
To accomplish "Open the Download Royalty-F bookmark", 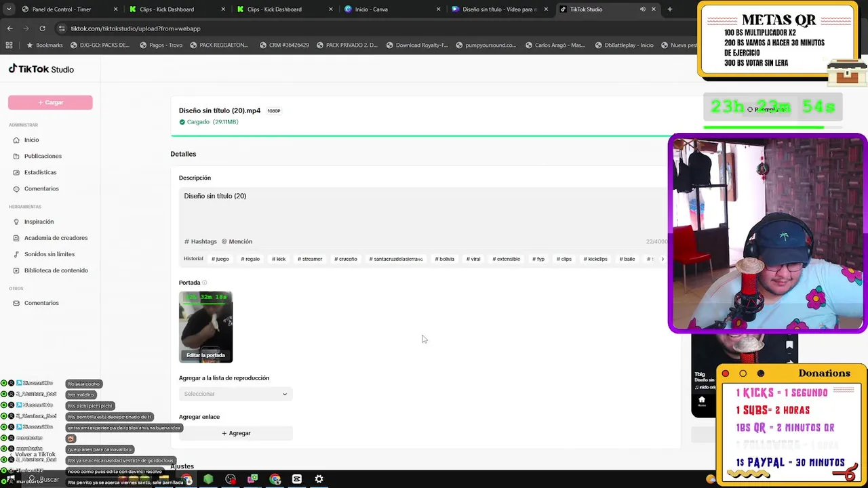I will point(417,45).
